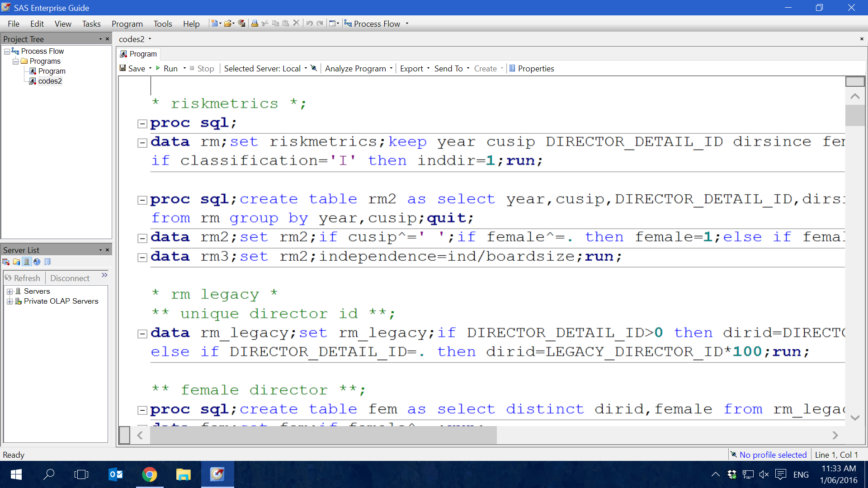Click the Properties button
868x488 pixels.
coord(532,68)
